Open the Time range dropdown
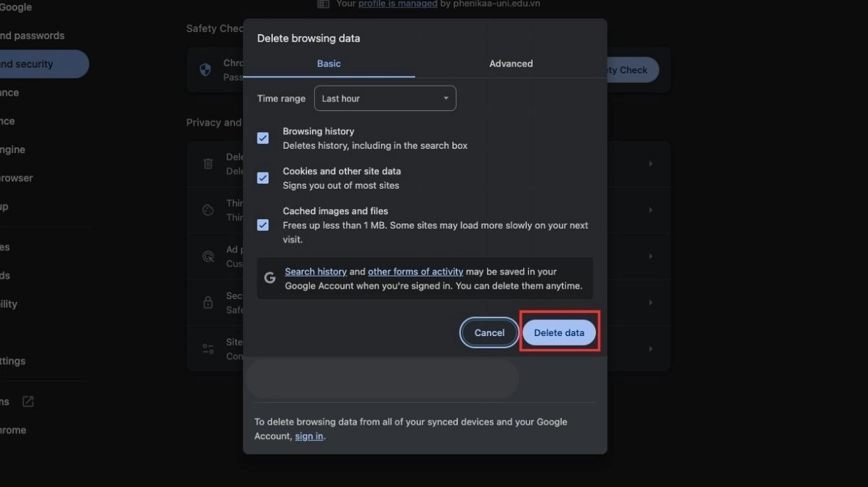This screenshot has height=487, width=868. pos(385,98)
